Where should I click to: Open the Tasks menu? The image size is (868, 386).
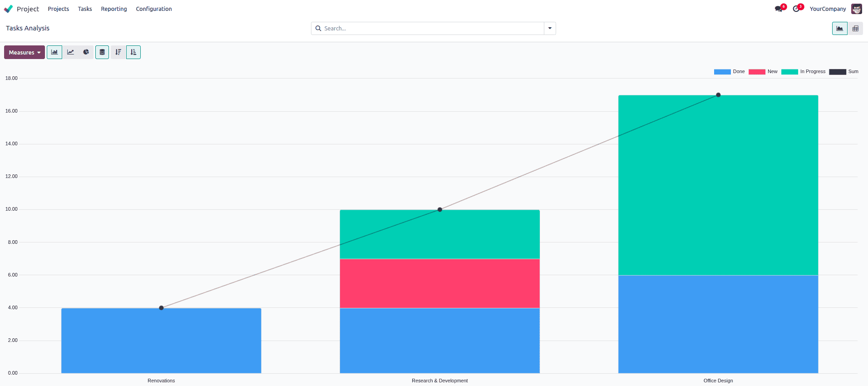click(x=85, y=9)
